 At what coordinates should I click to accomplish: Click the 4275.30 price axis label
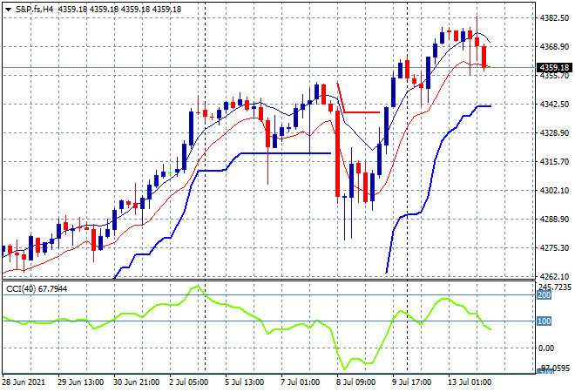[x=554, y=248]
